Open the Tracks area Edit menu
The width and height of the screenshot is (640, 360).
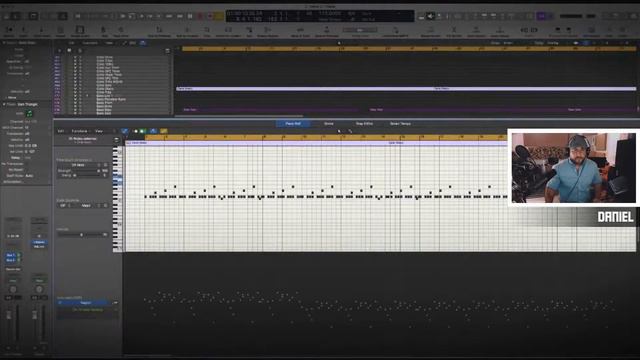(71, 43)
